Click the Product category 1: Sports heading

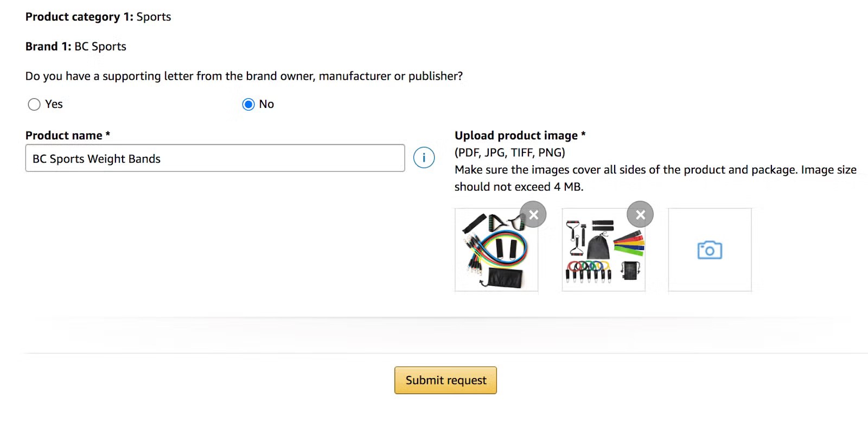pos(98,17)
